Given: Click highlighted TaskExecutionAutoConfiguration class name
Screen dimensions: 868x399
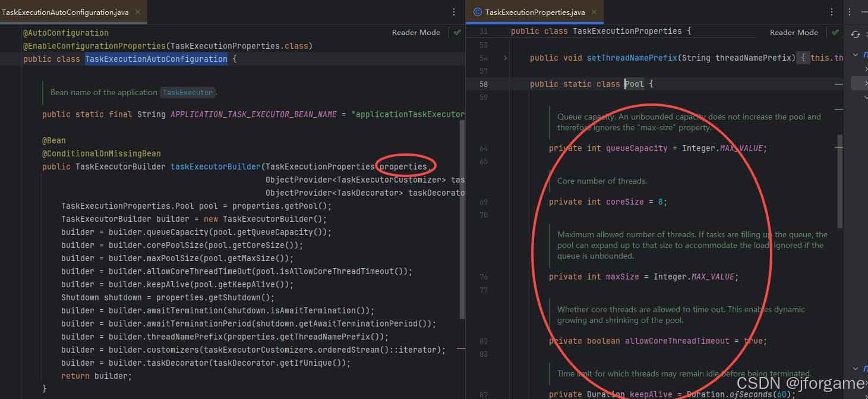Looking at the screenshot, I should 156,59.
